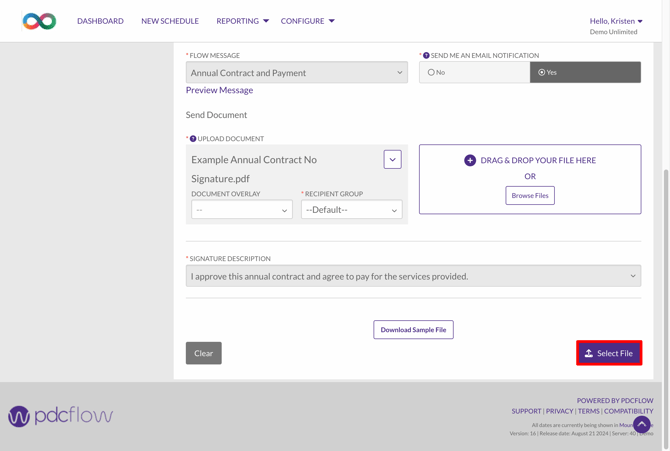The width and height of the screenshot is (670, 451).
Task: Open the Privacy footer link
Action: (559, 411)
